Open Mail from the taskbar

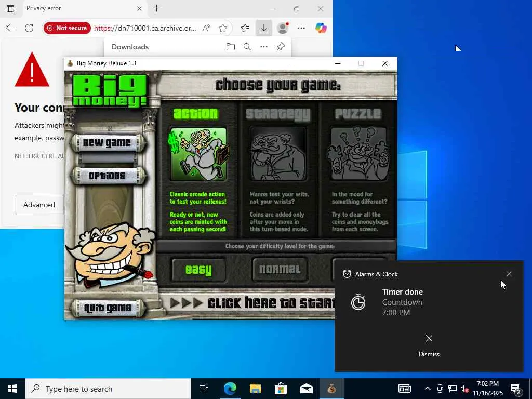[x=307, y=389]
